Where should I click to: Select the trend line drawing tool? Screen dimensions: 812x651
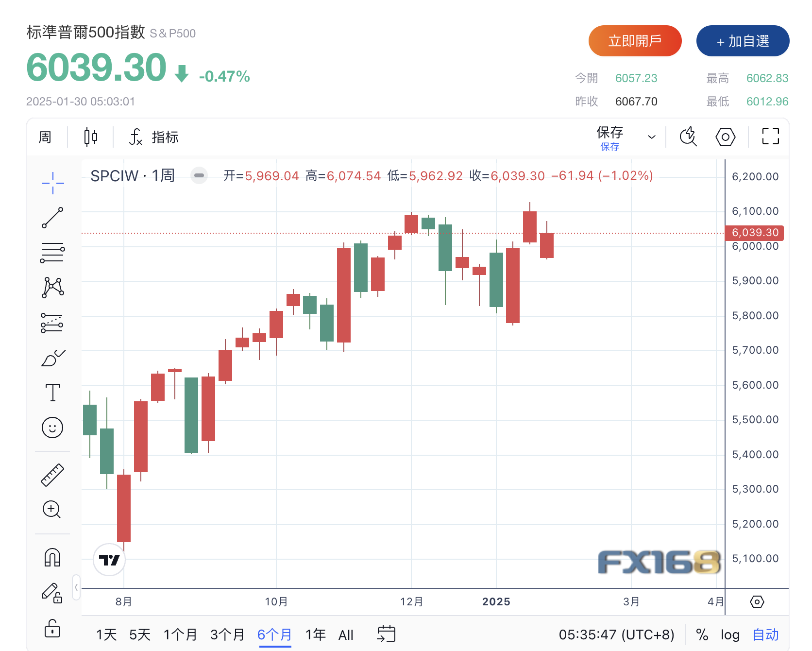tap(52, 218)
